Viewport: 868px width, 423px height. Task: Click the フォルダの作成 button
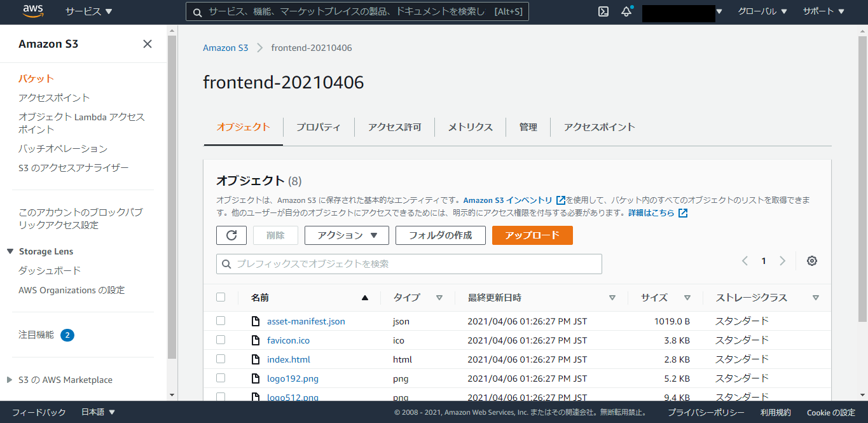[x=441, y=235]
